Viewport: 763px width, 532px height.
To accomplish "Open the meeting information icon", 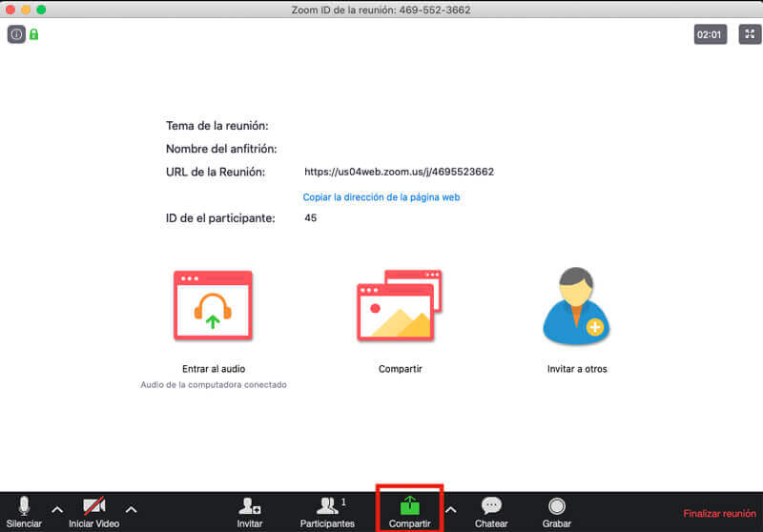I will pos(16,34).
